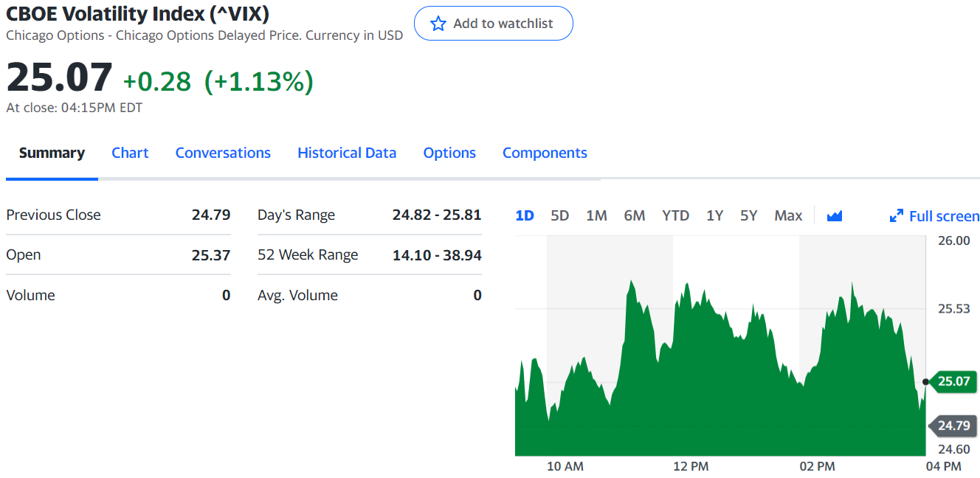Show the YTD chart range

coord(675,215)
